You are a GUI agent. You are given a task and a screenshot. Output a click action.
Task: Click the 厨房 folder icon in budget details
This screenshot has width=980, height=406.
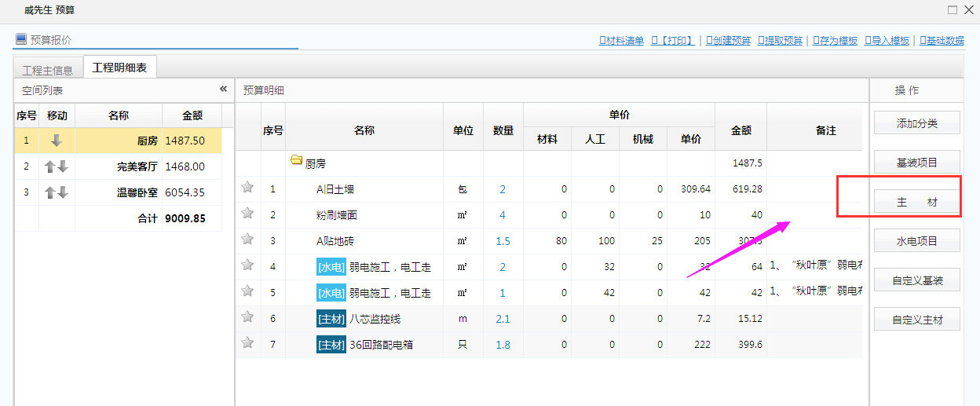pos(296,161)
